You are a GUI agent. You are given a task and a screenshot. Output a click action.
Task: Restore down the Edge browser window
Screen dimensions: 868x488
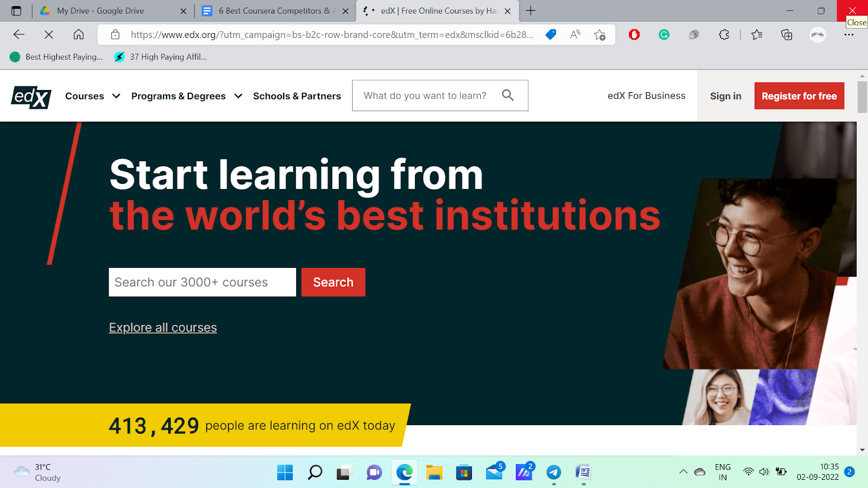click(x=821, y=11)
